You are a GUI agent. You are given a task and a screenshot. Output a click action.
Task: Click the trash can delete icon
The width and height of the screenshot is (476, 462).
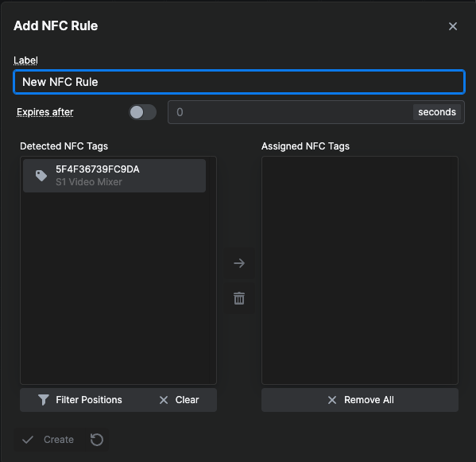coord(239,298)
